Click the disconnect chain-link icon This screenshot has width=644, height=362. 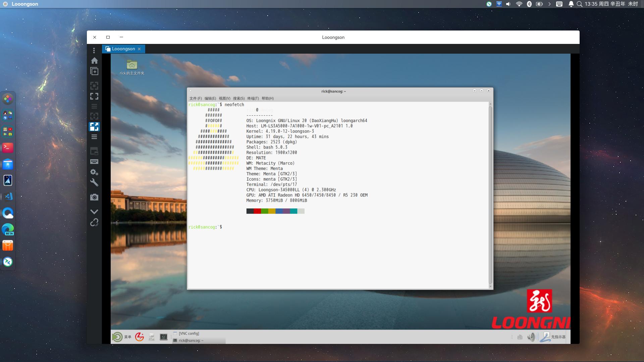(94, 223)
